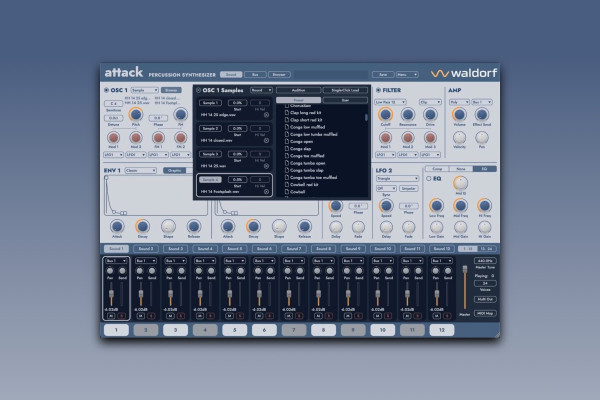Viewport: 600px width, 400px height.
Task: Click the Filter Drive knob
Action: [430, 114]
